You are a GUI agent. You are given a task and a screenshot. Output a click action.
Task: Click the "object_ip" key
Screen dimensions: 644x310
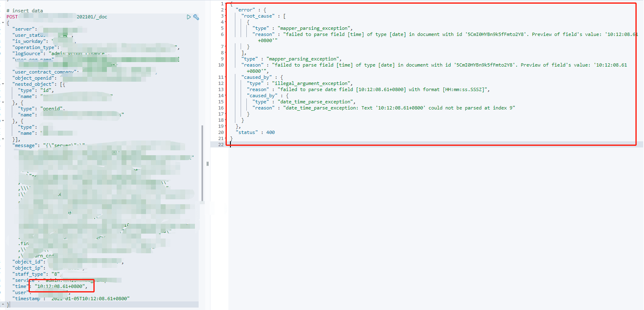(x=27, y=268)
